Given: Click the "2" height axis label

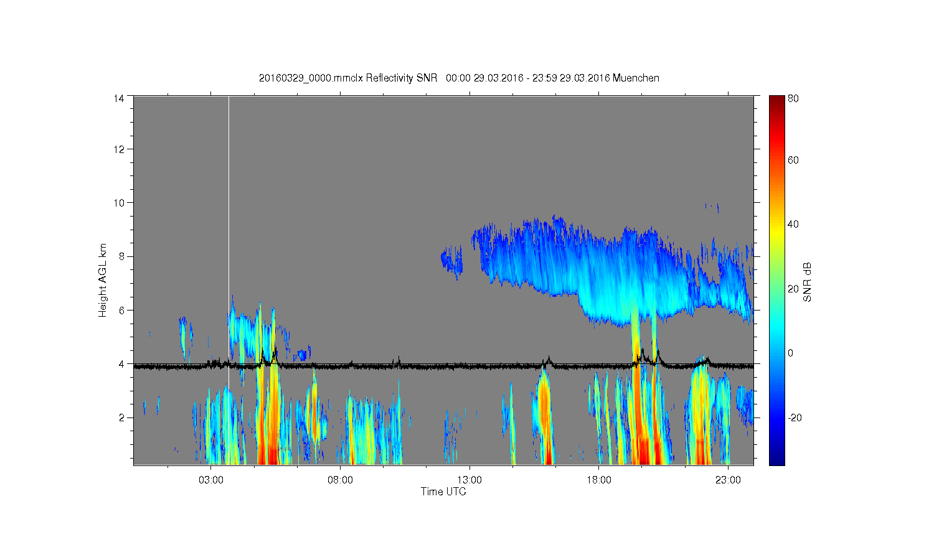Looking at the screenshot, I should point(121,417).
